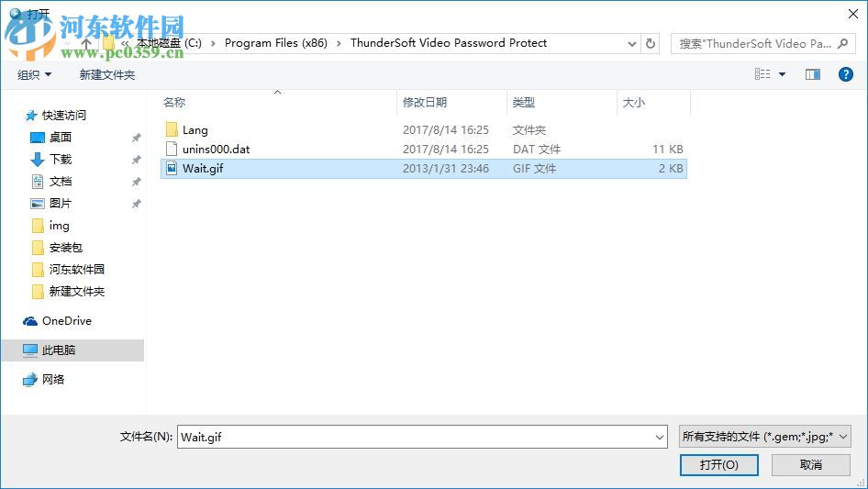Sort files by 类型 column
868x489 pixels.
tap(523, 103)
